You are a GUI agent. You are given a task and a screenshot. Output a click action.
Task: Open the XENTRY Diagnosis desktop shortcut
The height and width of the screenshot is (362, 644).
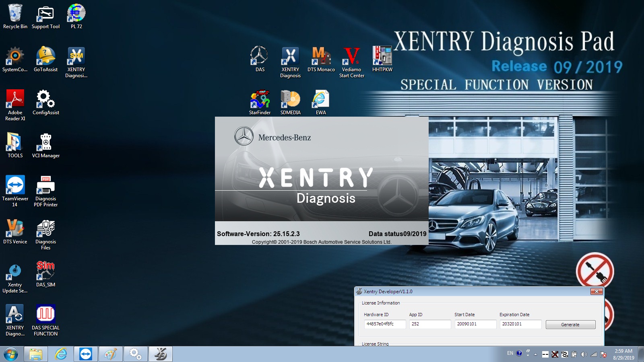pos(290,62)
